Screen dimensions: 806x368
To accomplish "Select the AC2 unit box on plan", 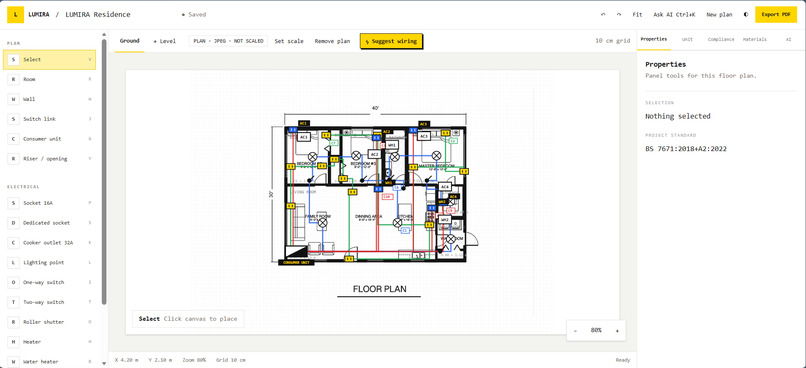I will click(x=374, y=154).
